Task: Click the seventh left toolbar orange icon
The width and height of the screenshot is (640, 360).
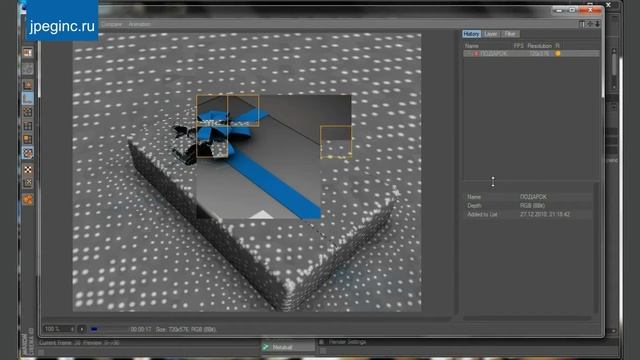Action: 28,139
